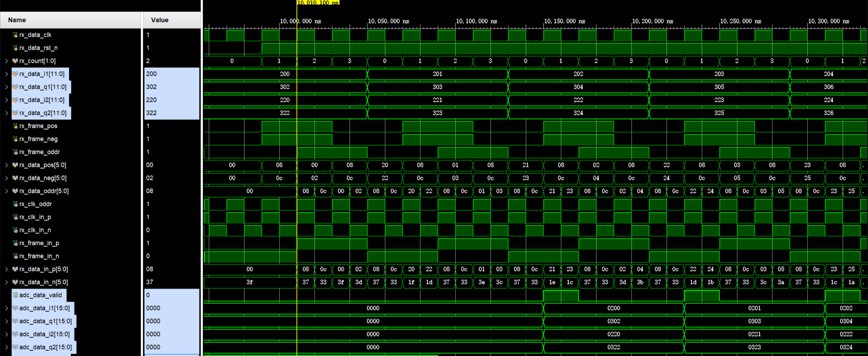
Task: Select the rx_clk_in_n signal name
Action: (35, 230)
